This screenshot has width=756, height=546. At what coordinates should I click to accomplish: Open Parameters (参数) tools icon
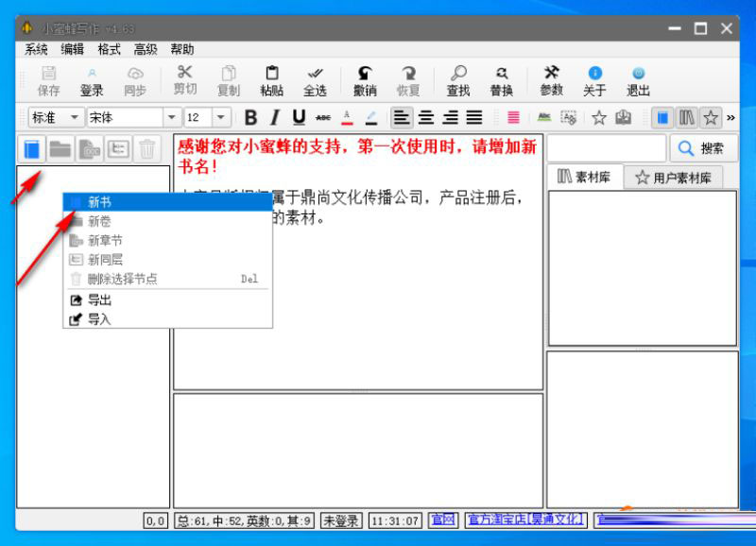(x=552, y=81)
